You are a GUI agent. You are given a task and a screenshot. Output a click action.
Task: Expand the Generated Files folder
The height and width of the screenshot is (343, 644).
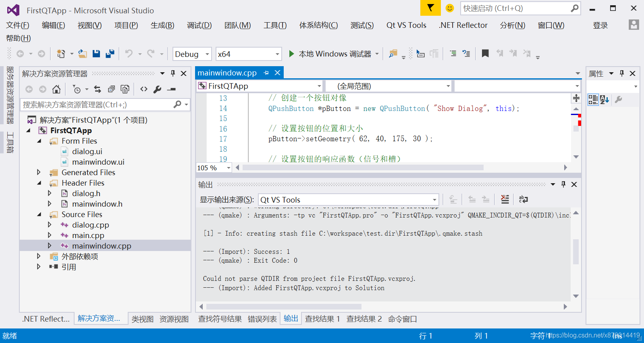[39, 172]
